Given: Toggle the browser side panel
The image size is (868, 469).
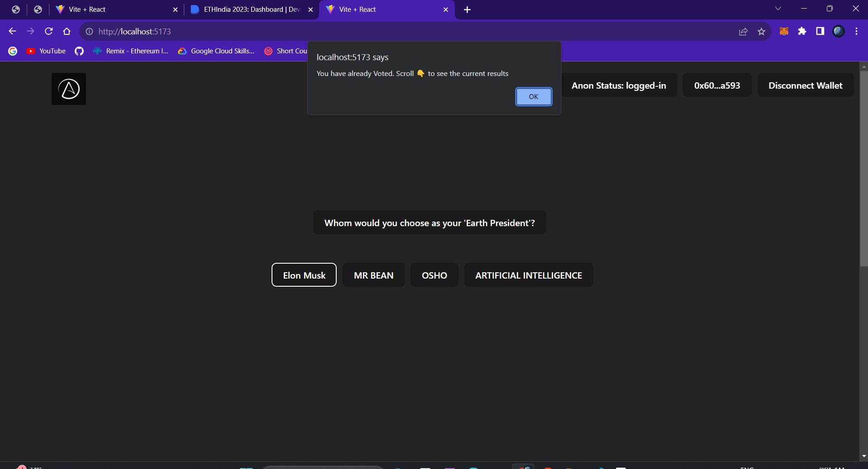Looking at the screenshot, I should tap(820, 31).
